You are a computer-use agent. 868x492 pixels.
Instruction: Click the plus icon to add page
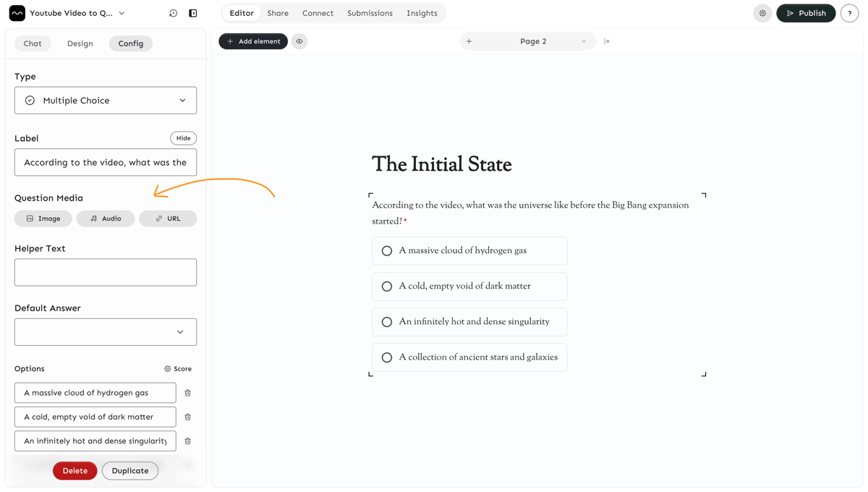[x=469, y=41]
